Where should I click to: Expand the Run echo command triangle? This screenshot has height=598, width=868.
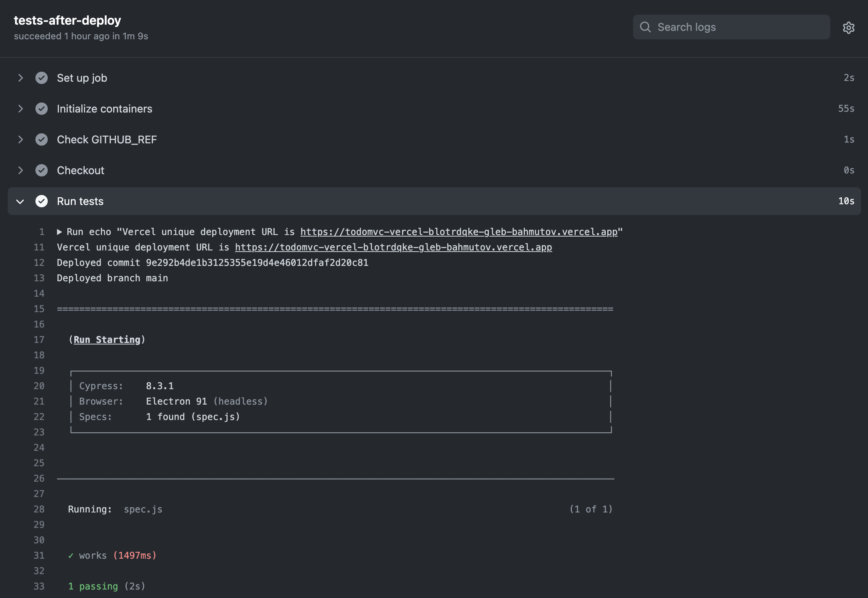[x=60, y=232]
